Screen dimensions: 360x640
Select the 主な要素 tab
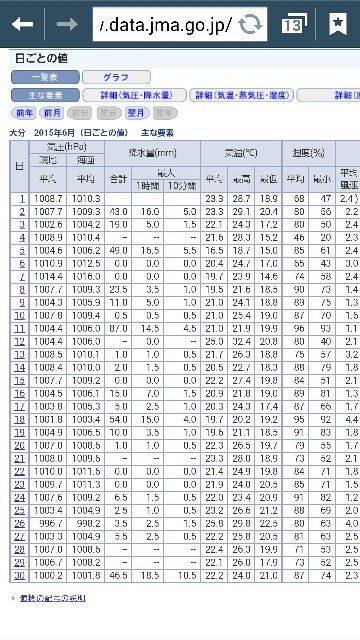point(45,96)
